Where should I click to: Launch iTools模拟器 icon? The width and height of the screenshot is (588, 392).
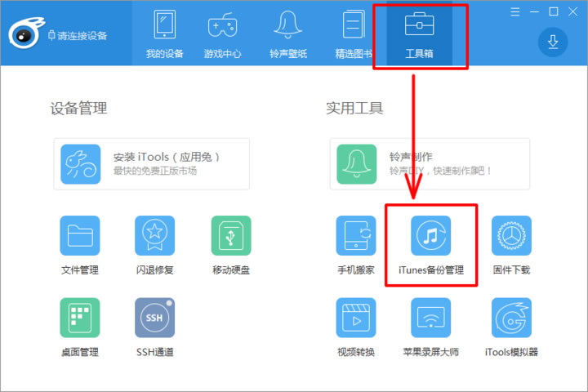click(x=511, y=318)
